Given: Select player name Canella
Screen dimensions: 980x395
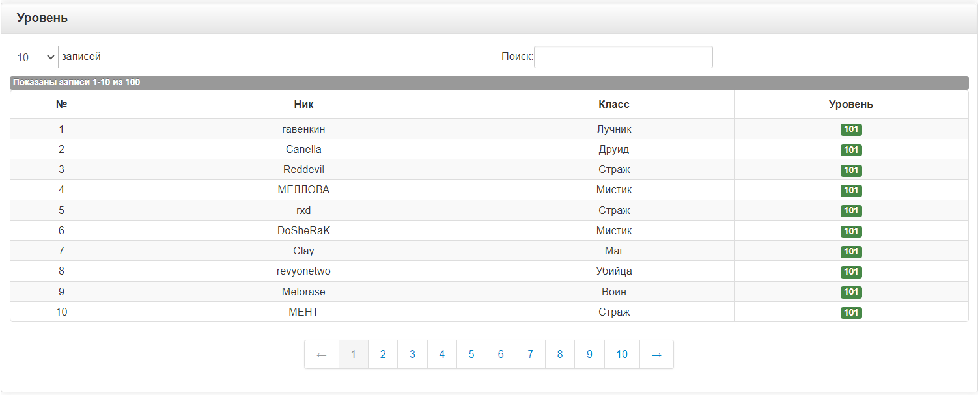Looking at the screenshot, I should tap(303, 150).
